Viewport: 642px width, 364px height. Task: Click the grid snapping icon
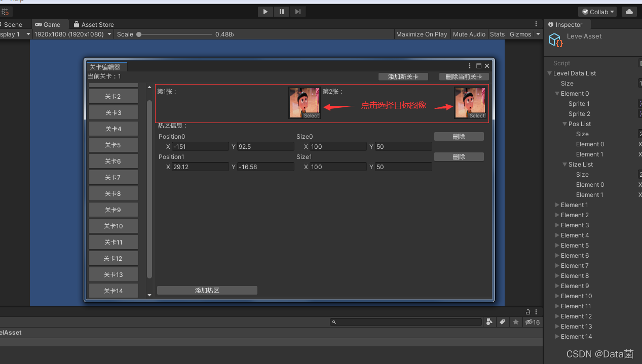pos(5,12)
